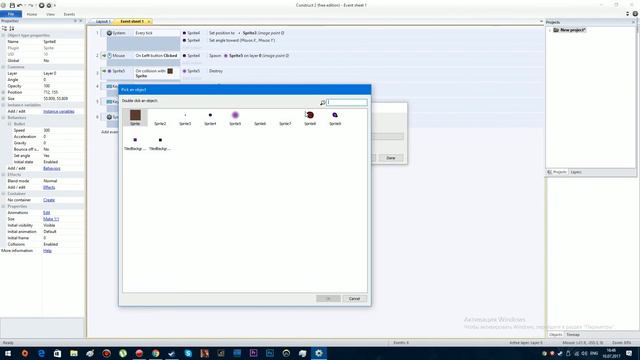Collapse the Container section
The width and height of the screenshot is (640, 360).
[3, 194]
